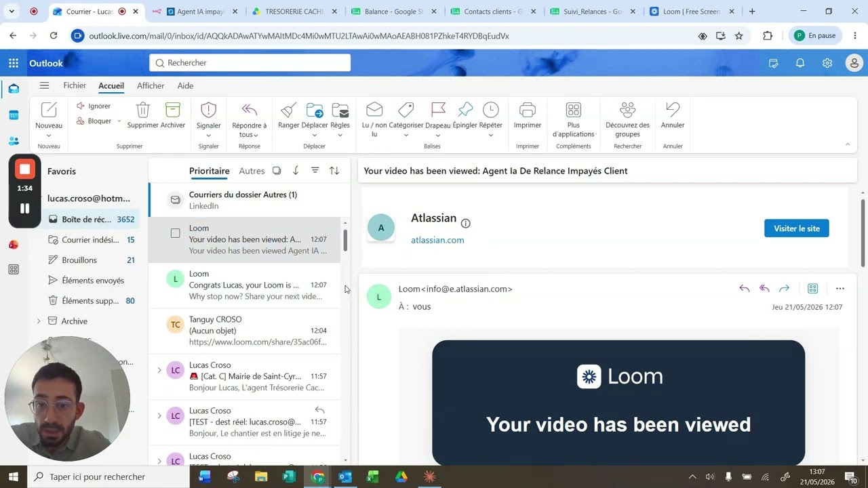Archive the message with Archiver icon

[x=173, y=110]
